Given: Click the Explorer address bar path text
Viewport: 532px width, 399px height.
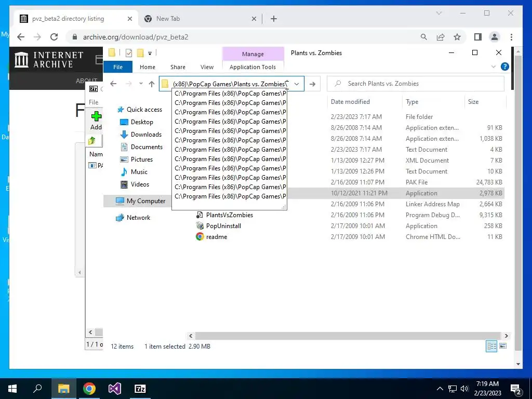Looking at the screenshot, I should pos(229,84).
